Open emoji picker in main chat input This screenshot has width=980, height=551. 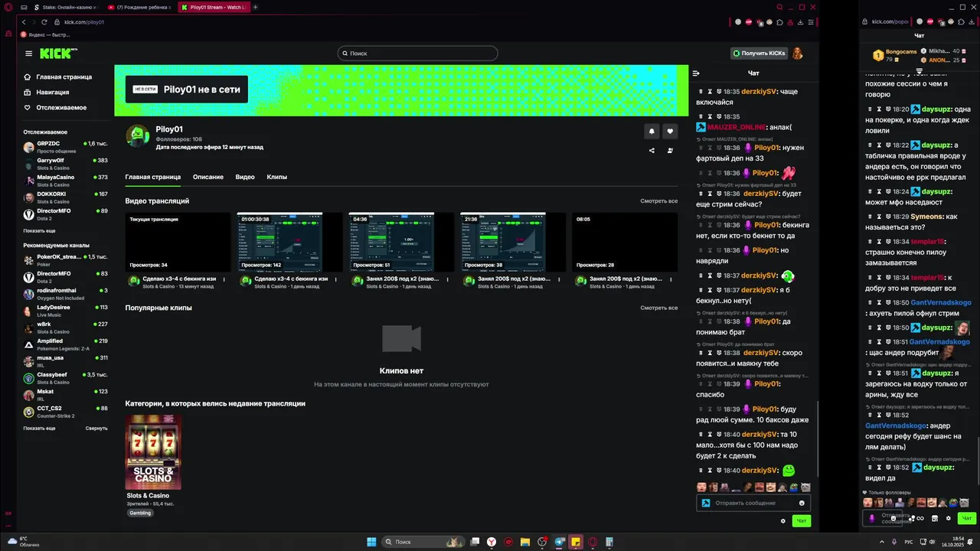pos(802,504)
